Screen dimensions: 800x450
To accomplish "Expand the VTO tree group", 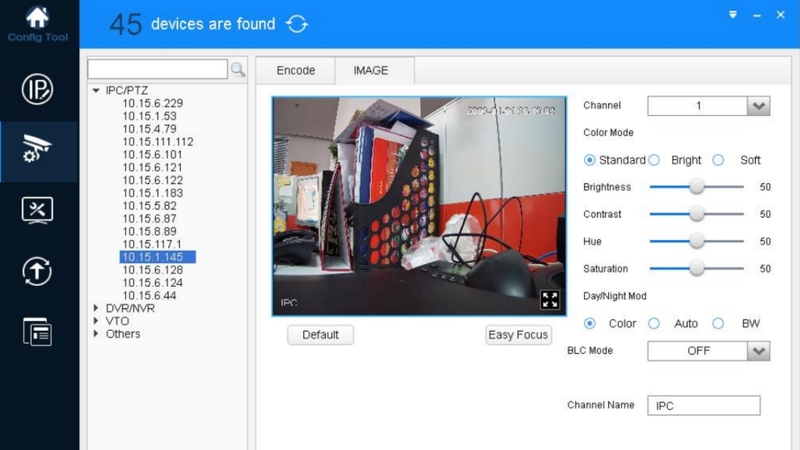I will pos(96,321).
